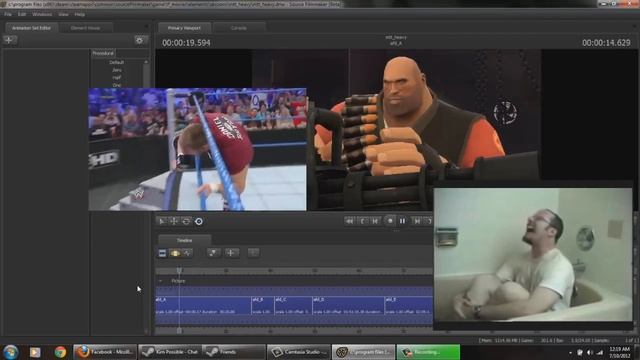Select clip shot_C in the timeline
640x360 pixels.
[293, 305]
